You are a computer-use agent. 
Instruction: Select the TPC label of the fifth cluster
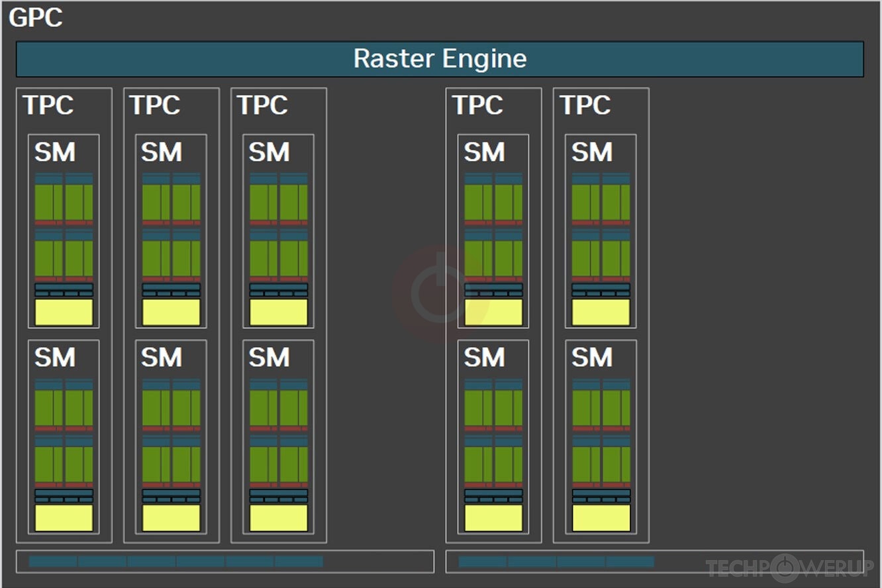(584, 105)
